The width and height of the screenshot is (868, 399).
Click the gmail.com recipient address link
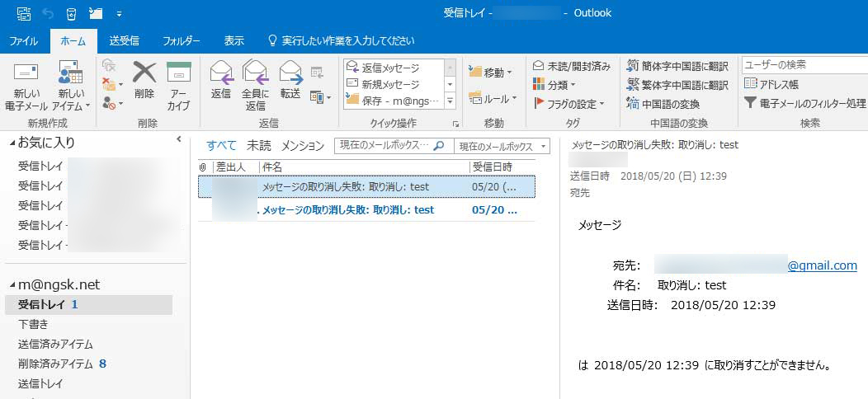pos(822,265)
